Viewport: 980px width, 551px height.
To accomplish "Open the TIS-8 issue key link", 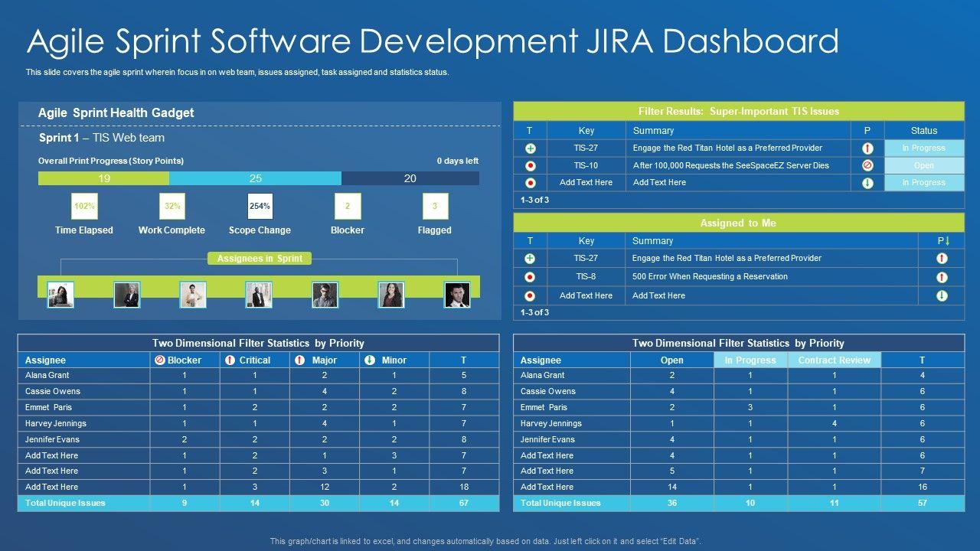I will point(586,277).
